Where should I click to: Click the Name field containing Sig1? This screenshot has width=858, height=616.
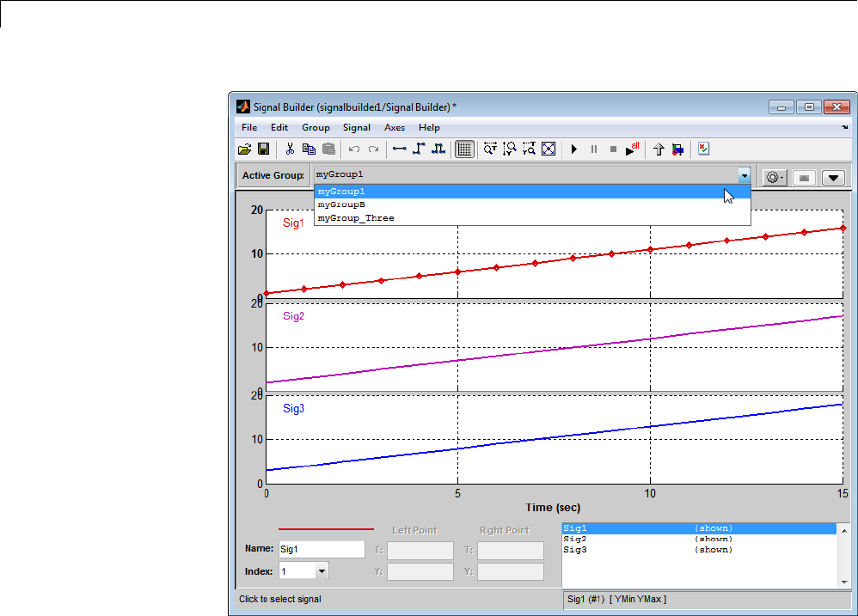click(x=322, y=549)
